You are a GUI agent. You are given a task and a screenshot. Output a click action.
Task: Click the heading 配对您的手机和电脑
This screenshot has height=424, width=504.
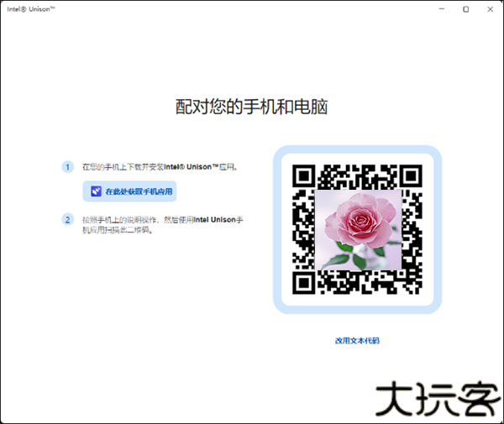coord(251,107)
